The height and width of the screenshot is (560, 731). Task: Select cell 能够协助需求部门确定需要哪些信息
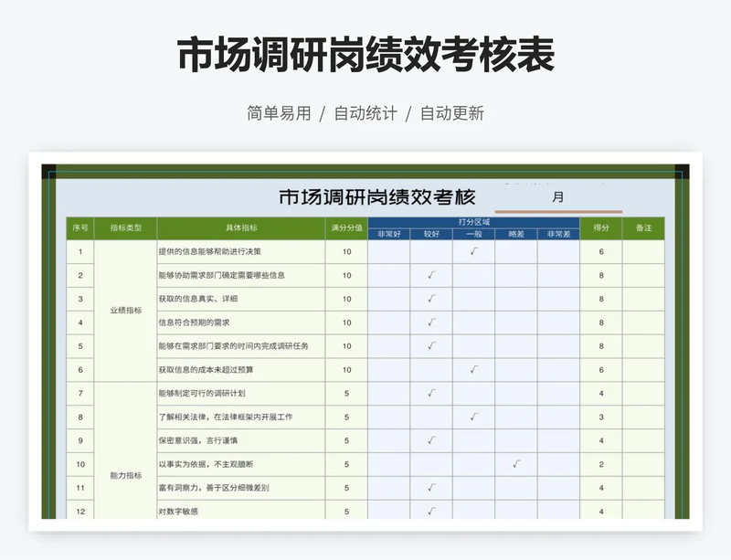coord(241,276)
